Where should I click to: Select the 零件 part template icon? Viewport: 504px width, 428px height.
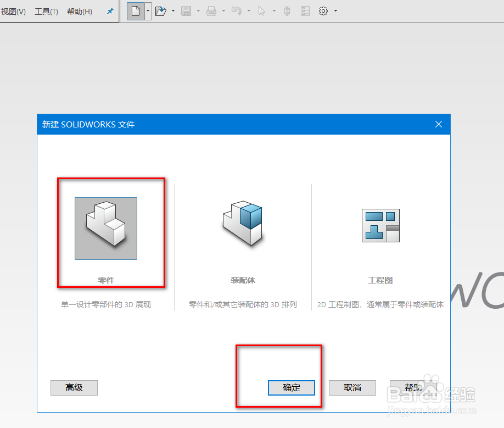pyautogui.click(x=106, y=229)
